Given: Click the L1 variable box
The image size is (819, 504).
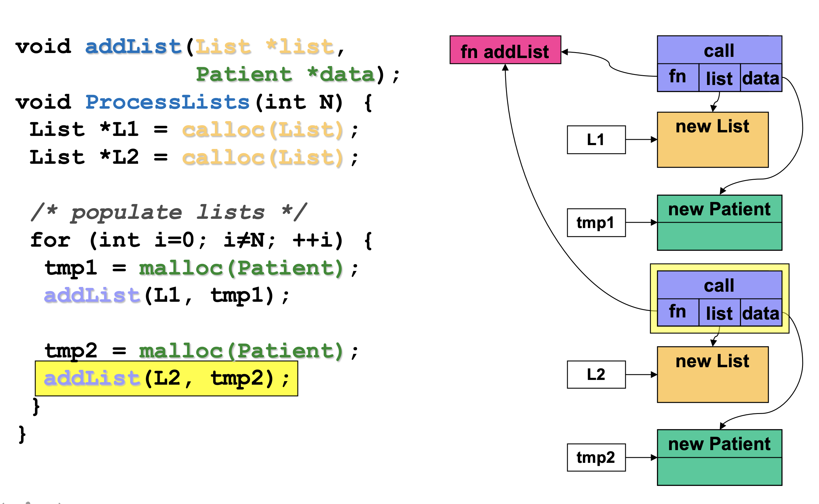Looking at the screenshot, I should tap(596, 140).
